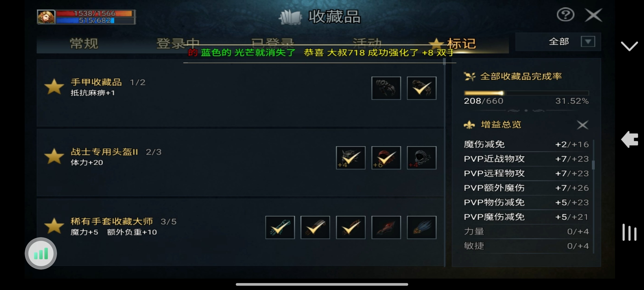Open the help question mark icon
The height and width of the screenshot is (290, 644).
[x=565, y=15]
